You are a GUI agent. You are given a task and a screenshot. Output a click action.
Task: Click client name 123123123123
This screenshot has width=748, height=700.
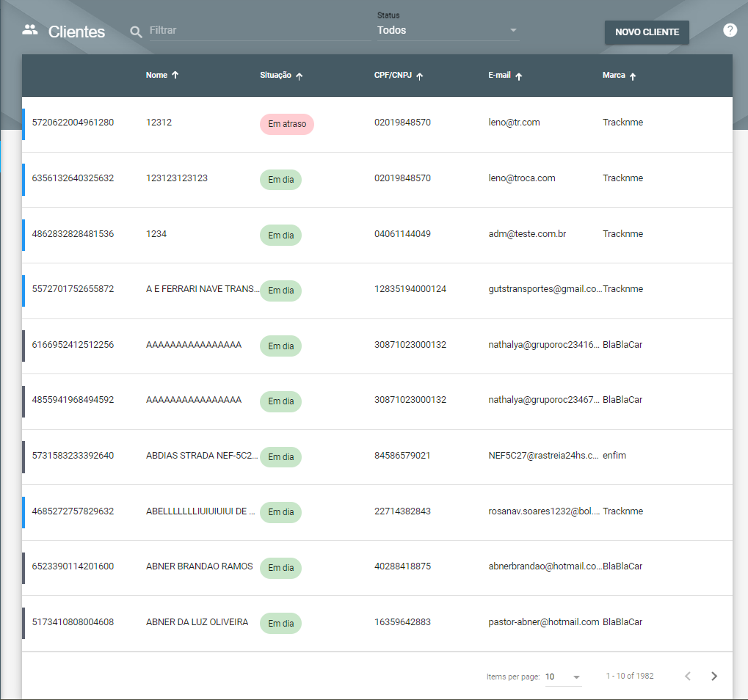[176, 178]
